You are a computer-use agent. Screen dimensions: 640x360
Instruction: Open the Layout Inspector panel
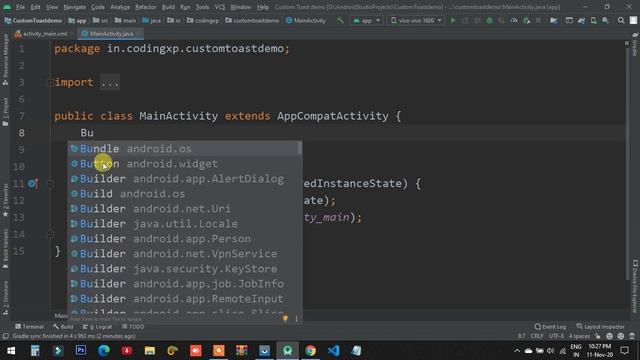click(x=600, y=327)
